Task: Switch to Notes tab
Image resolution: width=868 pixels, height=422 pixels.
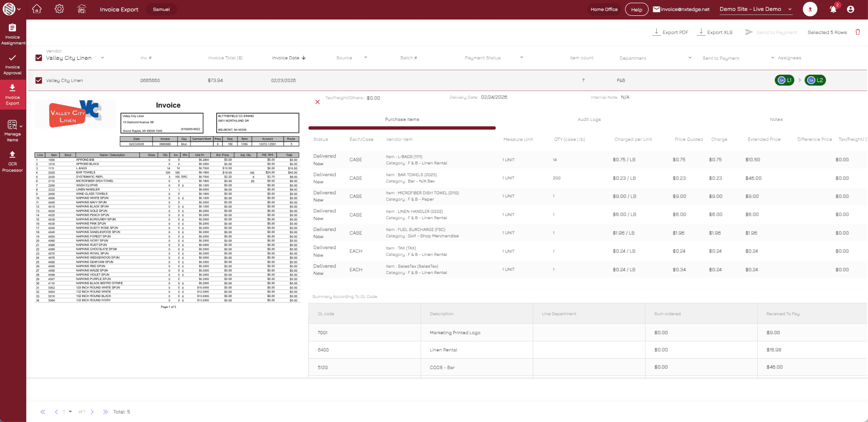Action: click(776, 120)
